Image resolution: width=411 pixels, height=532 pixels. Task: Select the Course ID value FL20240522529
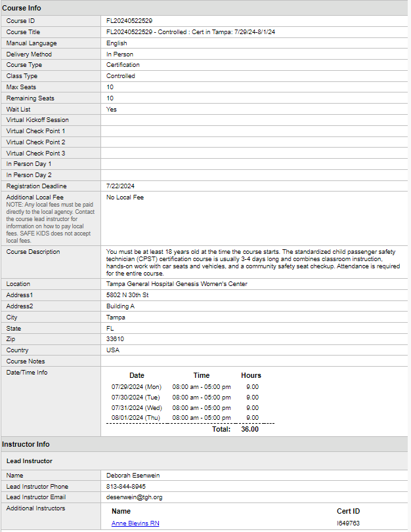tap(129, 21)
